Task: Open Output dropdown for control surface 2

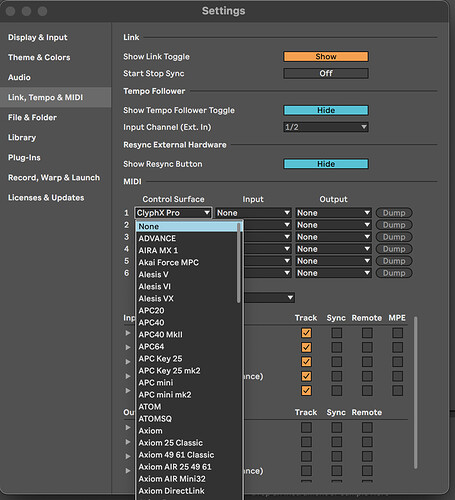Action: click(x=333, y=225)
